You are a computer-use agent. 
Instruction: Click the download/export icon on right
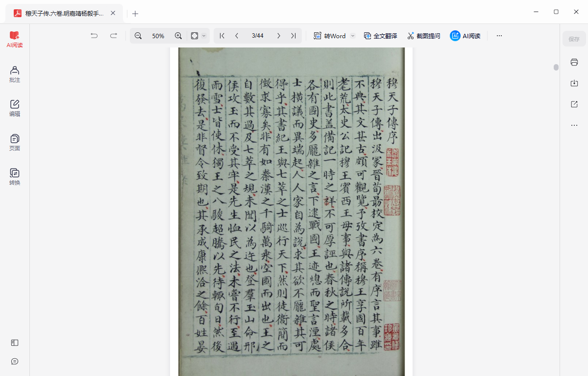[574, 83]
